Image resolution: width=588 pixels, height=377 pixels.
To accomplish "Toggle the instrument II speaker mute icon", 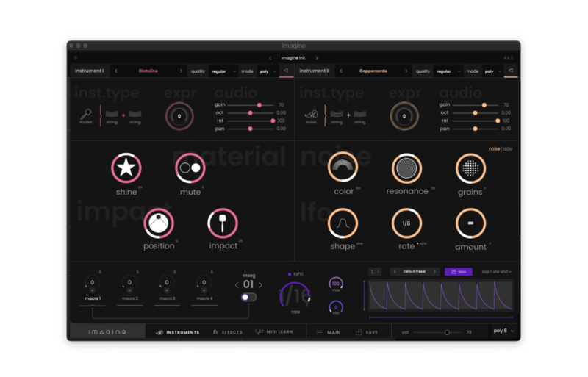I will (x=511, y=71).
